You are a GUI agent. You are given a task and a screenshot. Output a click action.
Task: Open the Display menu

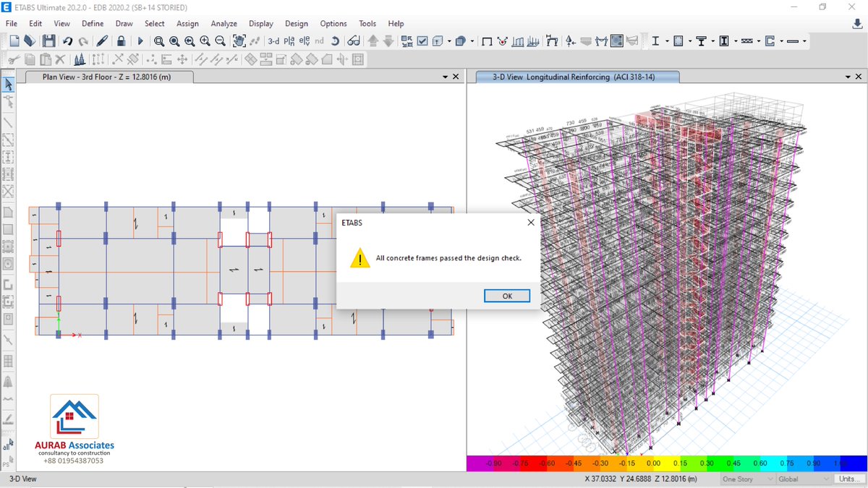tap(261, 24)
